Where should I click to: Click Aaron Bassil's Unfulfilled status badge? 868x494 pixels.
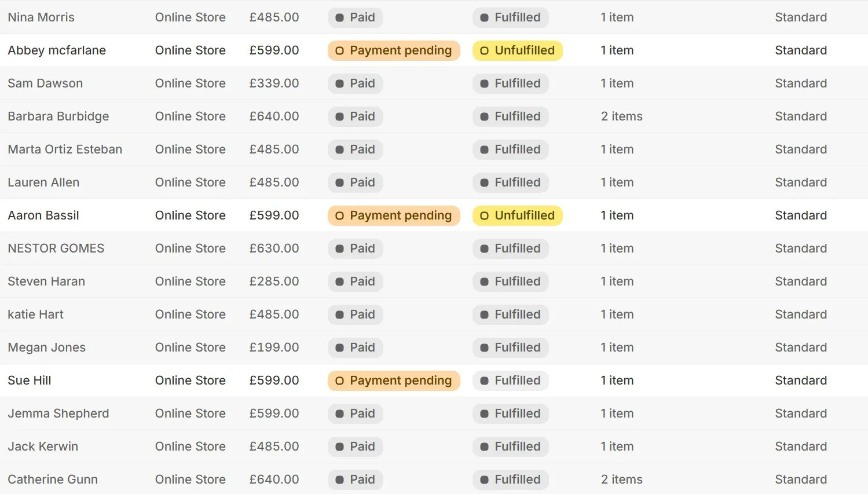[x=518, y=215]
